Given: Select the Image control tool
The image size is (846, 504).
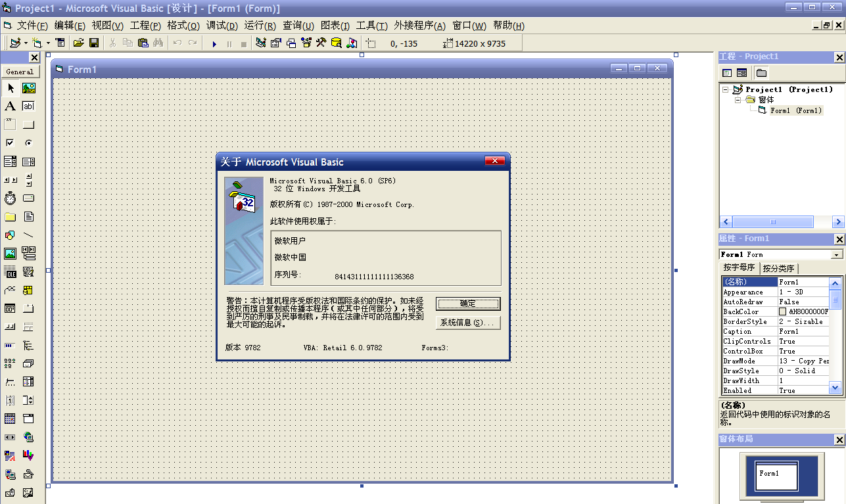Looking at the screenshot, I should [x=11, y=254].
